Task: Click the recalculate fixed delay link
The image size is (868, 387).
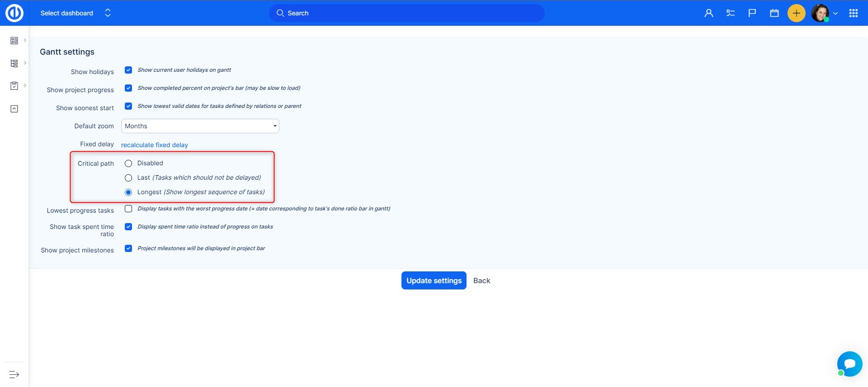Action: (154, 145)
